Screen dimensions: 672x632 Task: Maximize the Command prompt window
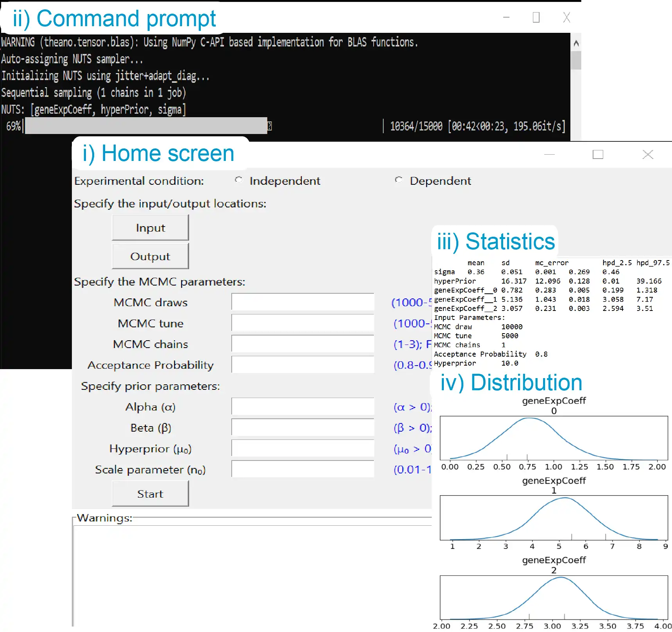[536, 17]
